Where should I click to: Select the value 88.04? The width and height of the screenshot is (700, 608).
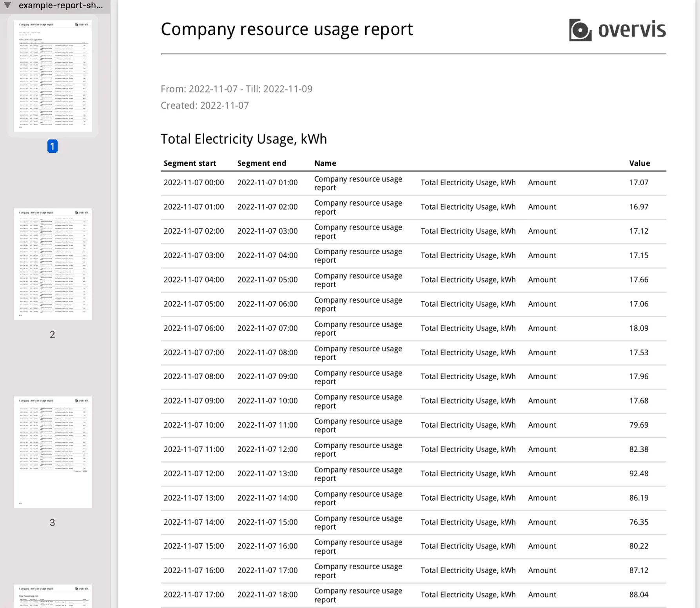pos(639,595)
